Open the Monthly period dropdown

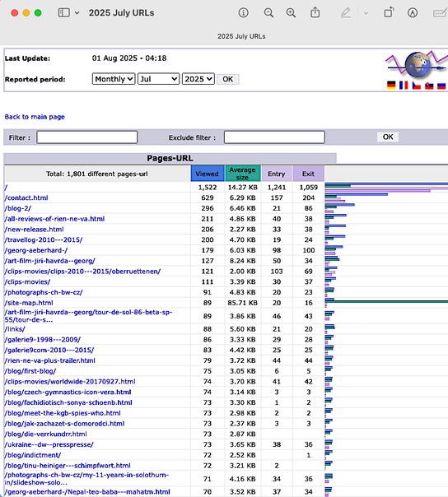click(x=114, y=79)
